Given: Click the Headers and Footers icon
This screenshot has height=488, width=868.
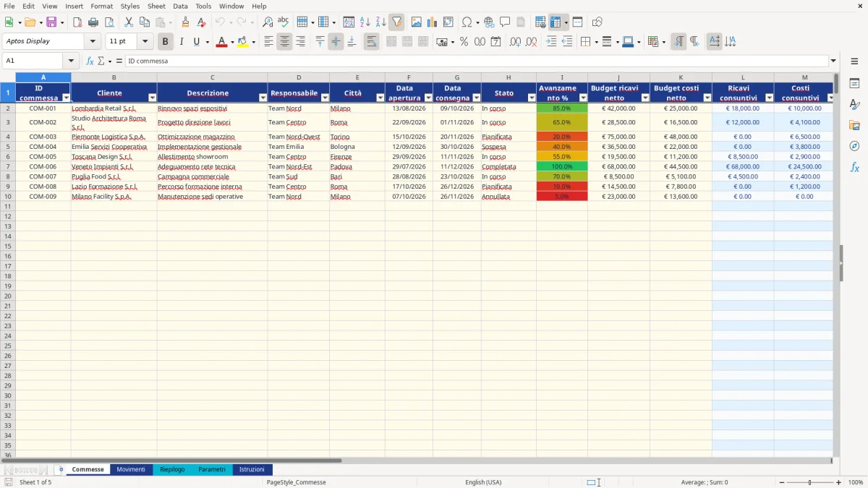Looking at the screenshot, I should click(x=521, y=22).
